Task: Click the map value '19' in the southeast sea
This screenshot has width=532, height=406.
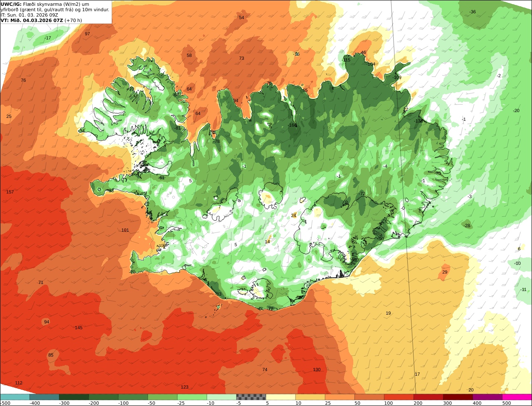Action: coord(388,313)
